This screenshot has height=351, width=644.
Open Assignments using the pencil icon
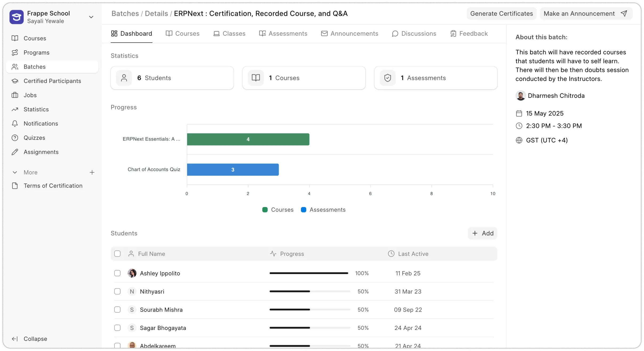coord(15,152)
